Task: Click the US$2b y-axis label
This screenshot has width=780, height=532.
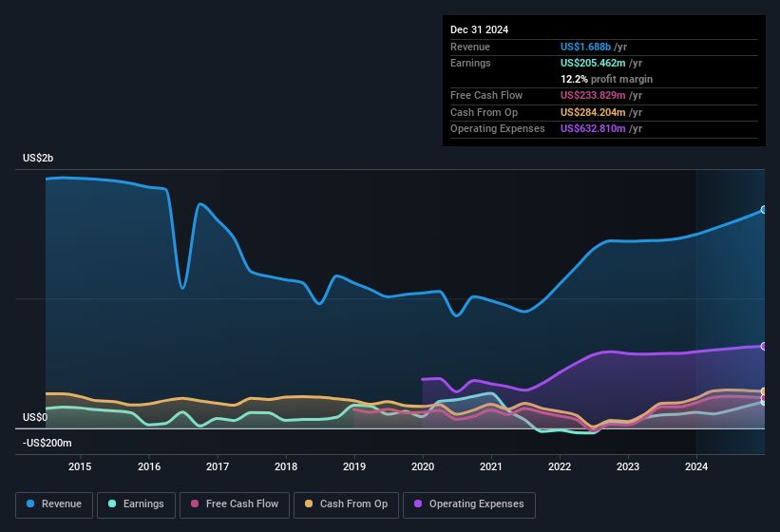Action: (x=38, y=158)
